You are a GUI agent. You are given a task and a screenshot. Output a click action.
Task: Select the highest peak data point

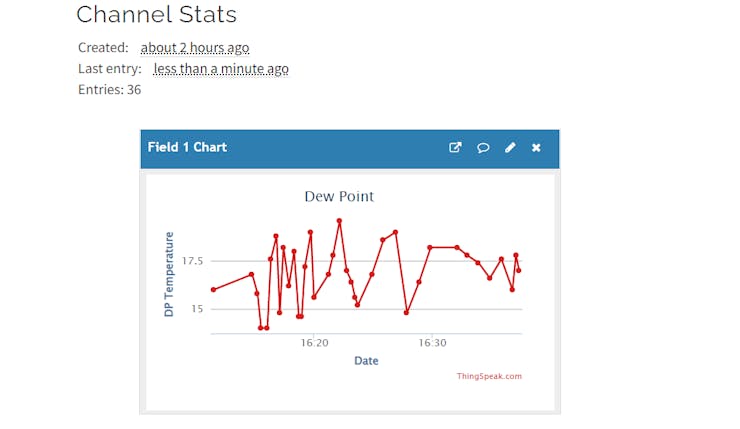[339, 221]
